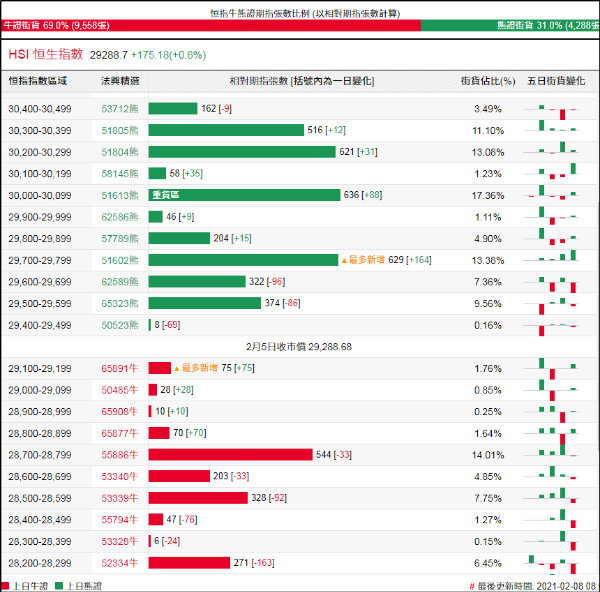
Task: Click the 相對期指張數 column header
Action: [302, 81]
